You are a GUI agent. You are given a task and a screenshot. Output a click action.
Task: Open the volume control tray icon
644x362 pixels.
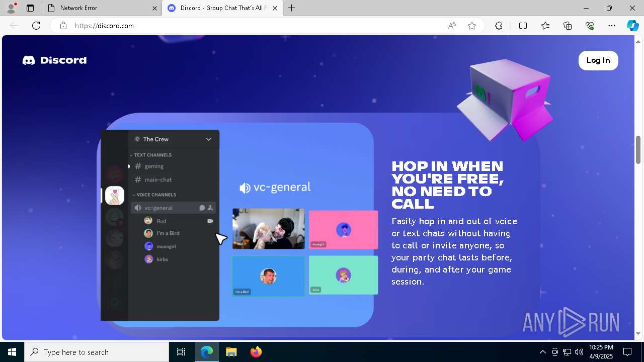click(579, 352)
